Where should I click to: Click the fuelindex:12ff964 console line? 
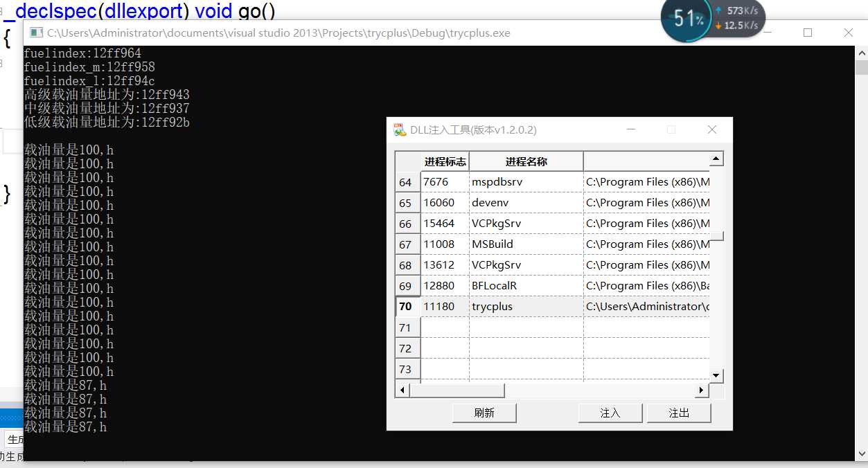(x=82, y=53)
